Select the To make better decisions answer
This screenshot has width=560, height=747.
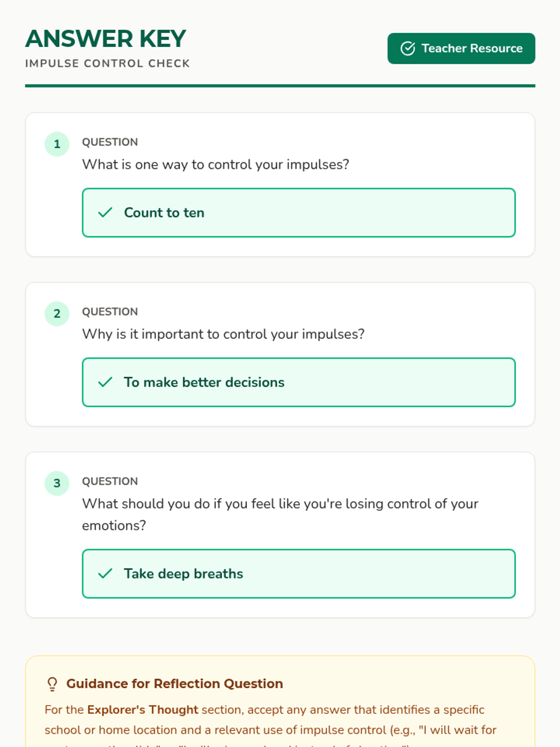click(x=299, y=382)
